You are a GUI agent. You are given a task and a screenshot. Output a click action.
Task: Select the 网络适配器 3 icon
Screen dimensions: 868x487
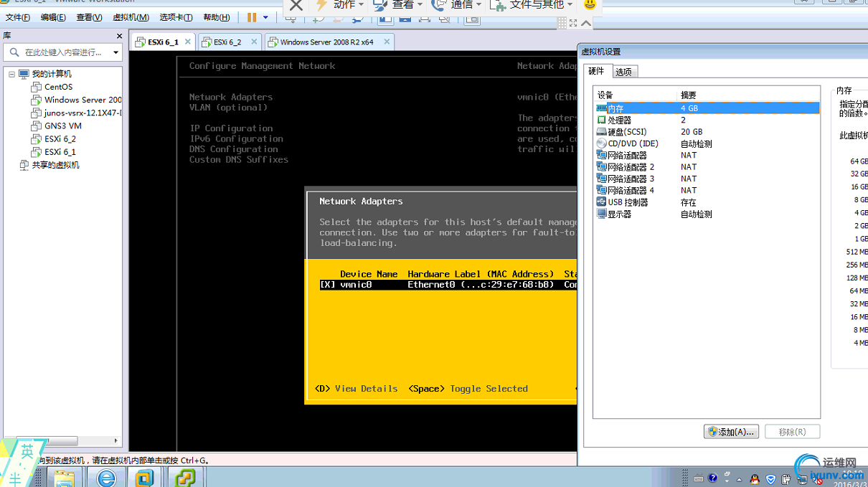[x=601, y=179]
